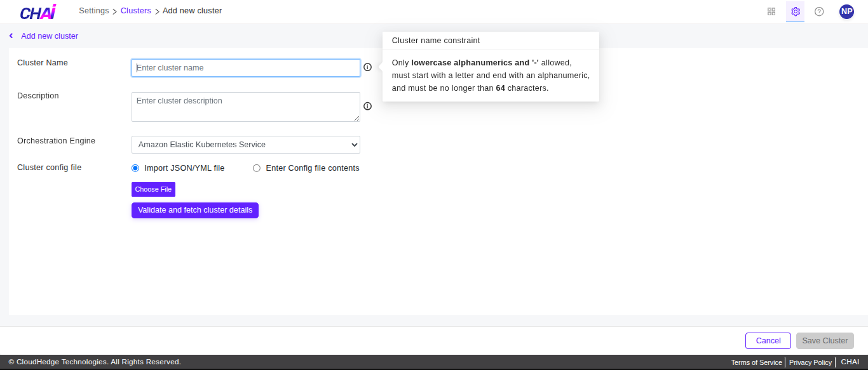Screen dimensions: 868x370
Task: Click the Description info icon
Action: click(367, 106)
